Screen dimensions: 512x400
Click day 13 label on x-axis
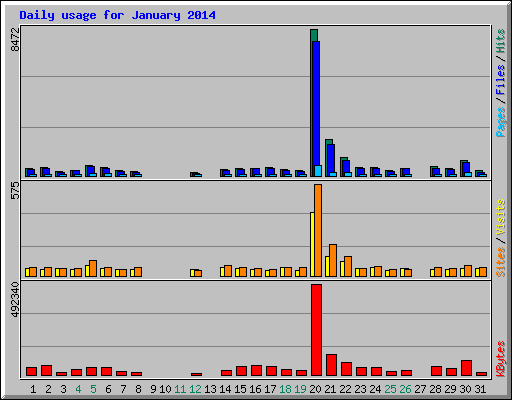[210, 389]
